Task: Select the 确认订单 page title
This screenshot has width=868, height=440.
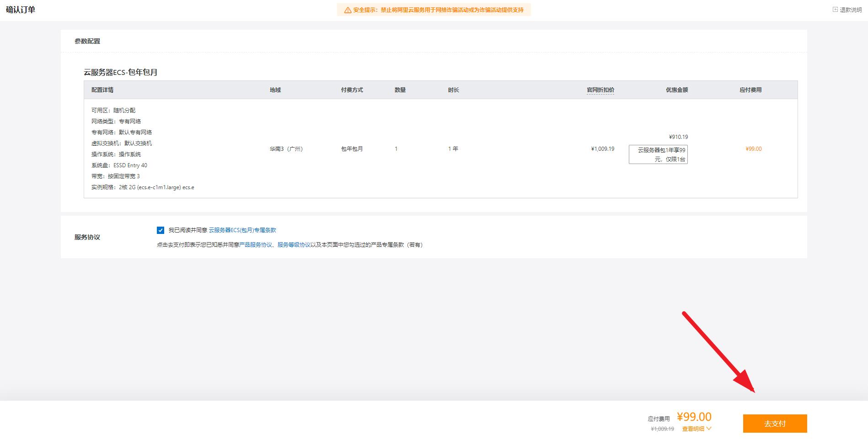Action: (21, 10)
